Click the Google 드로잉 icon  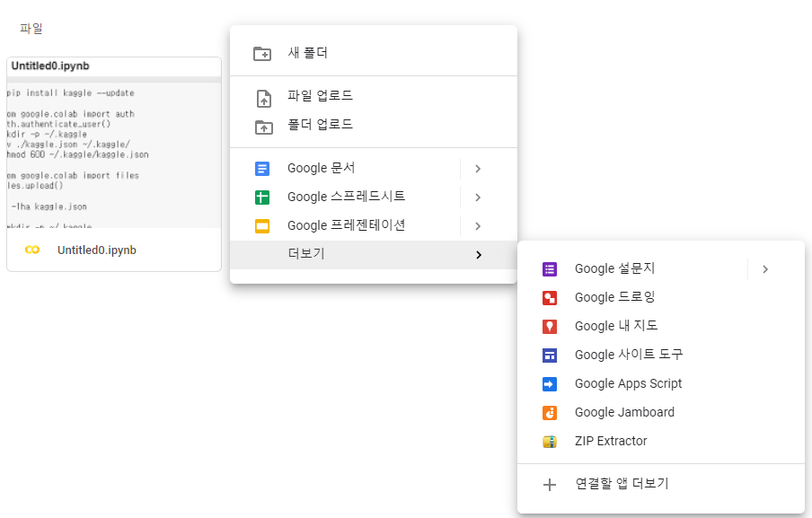point(550,296)
